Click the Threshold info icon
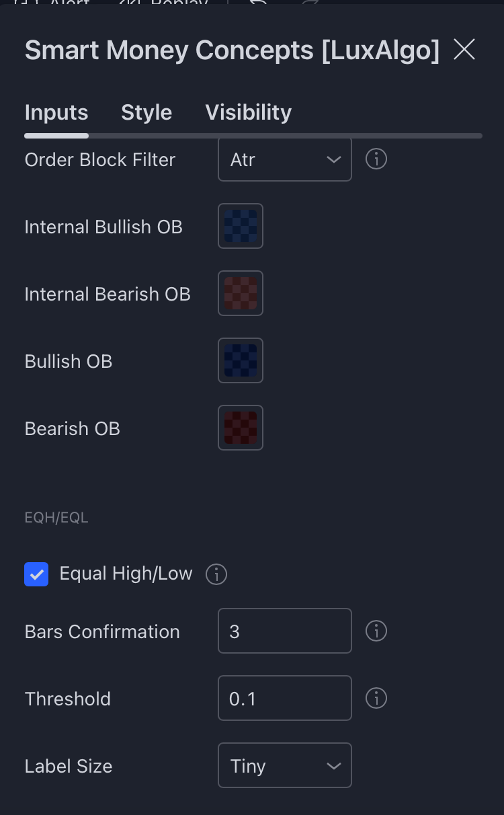 pos(376,698)
